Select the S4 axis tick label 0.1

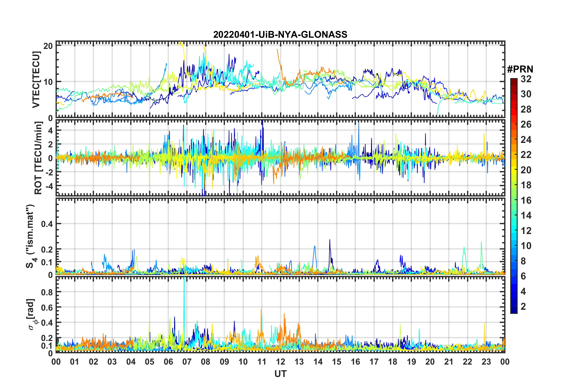point(47,262)
